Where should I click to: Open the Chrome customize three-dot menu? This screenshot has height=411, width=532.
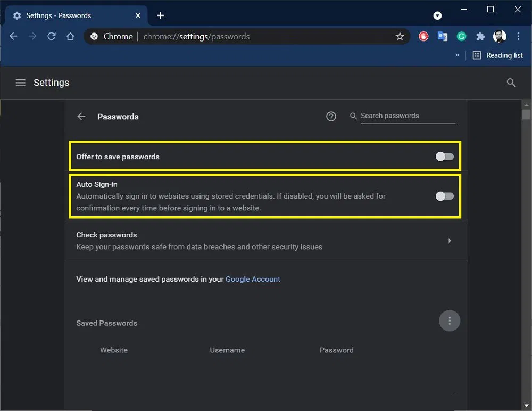[x=519, y=36]
